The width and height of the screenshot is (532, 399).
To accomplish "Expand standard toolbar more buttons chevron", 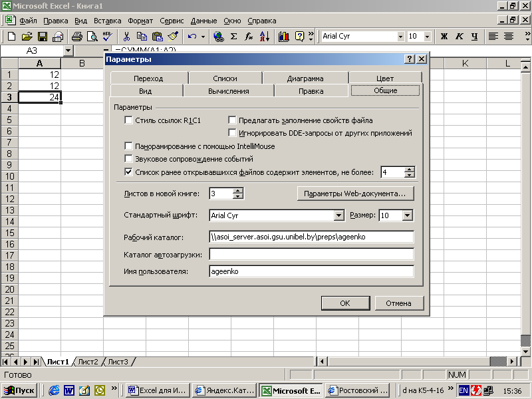I will point(311,37).
